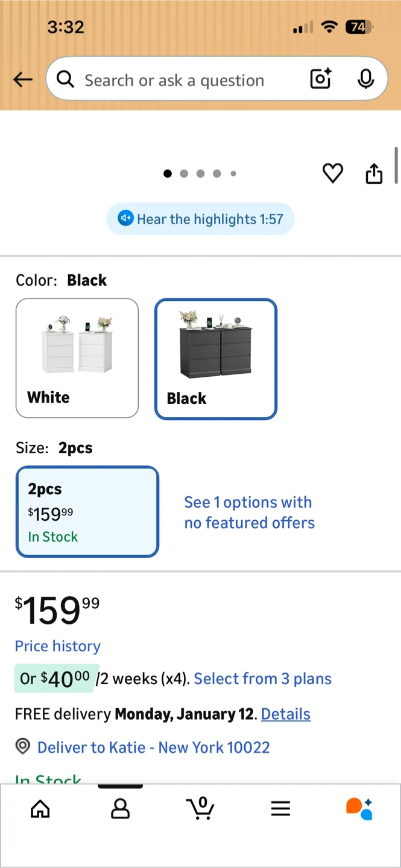
Task: Launch the AI assistant chat icon
Action: 359,809
